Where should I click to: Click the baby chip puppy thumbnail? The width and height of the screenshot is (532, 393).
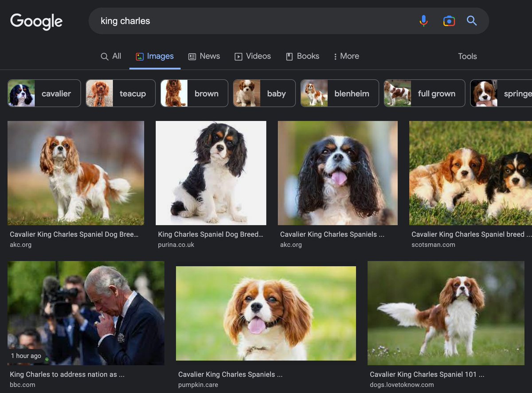tap(247, 93)
